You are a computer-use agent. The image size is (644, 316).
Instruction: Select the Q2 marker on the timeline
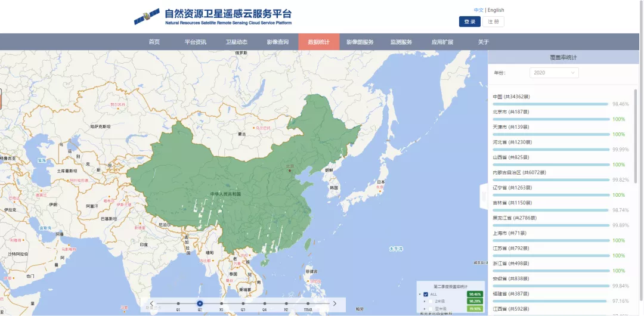point(200,303)
